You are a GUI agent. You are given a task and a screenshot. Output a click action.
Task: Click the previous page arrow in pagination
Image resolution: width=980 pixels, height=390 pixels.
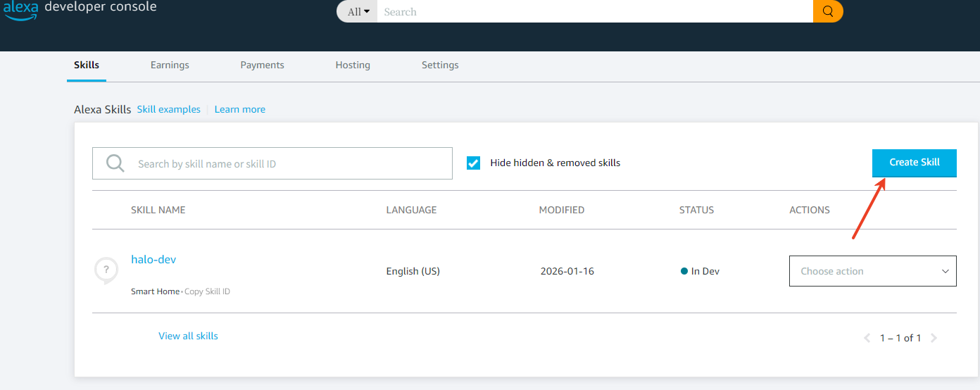coord(867,338)
